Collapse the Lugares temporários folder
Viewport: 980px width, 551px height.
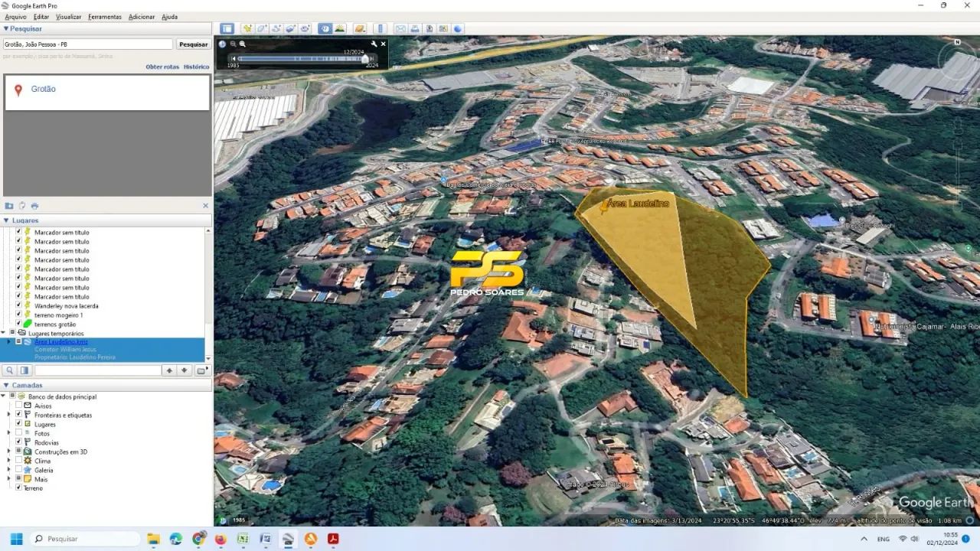(4, 333)
